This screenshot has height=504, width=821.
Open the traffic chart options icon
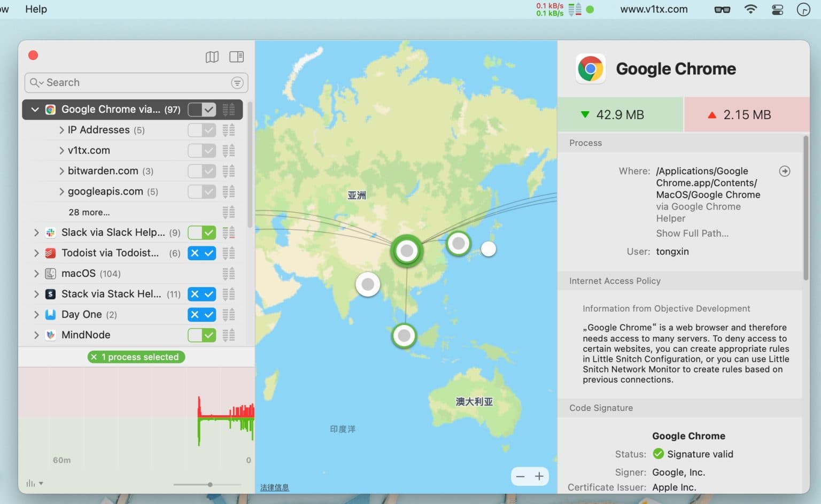34,484
